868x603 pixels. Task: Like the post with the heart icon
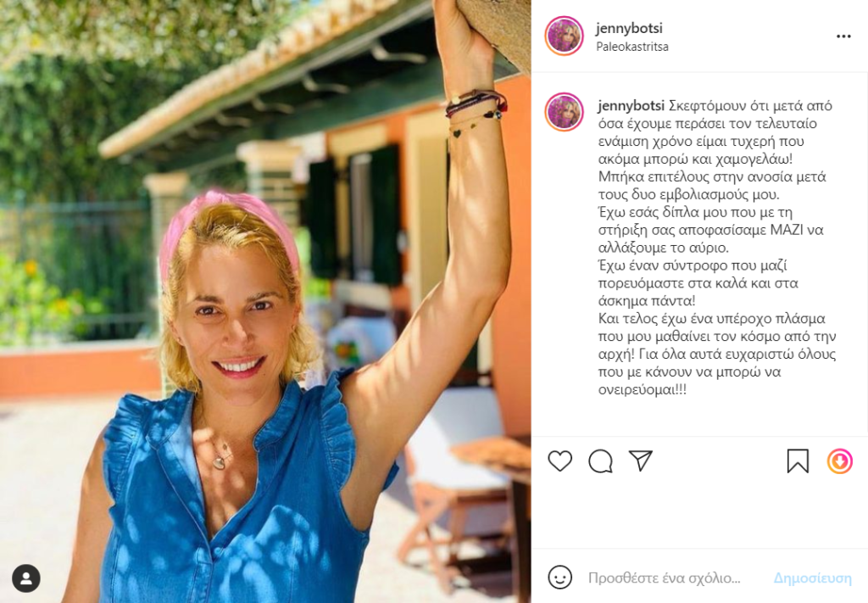click(559, 461)
